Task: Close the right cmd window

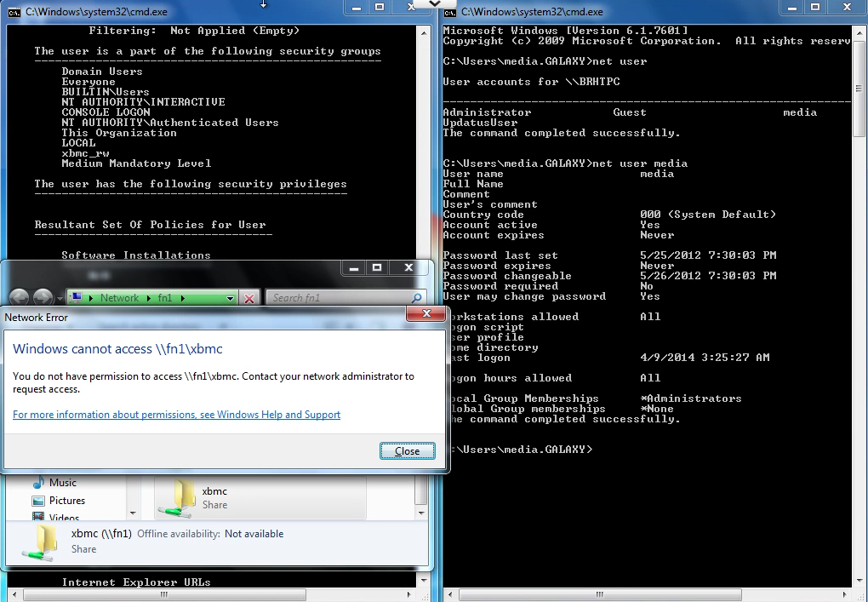Action: click(x=847, y=7)
